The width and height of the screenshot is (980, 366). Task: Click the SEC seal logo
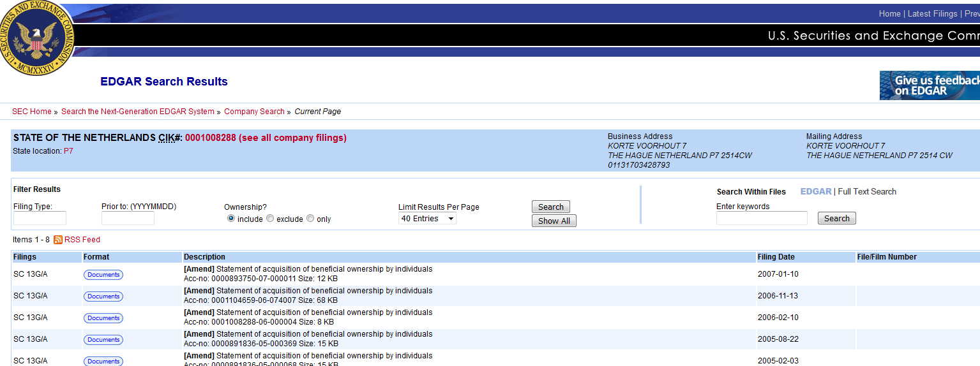click(36, 38)
